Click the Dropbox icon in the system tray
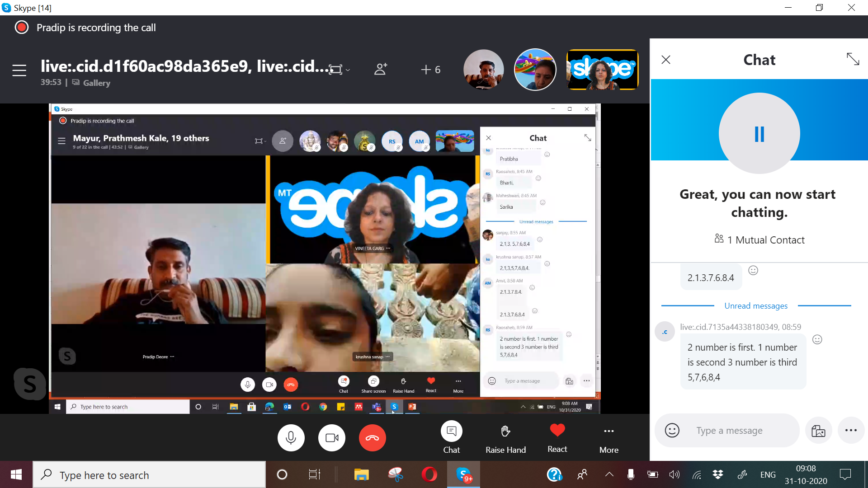 pos(718,474)
